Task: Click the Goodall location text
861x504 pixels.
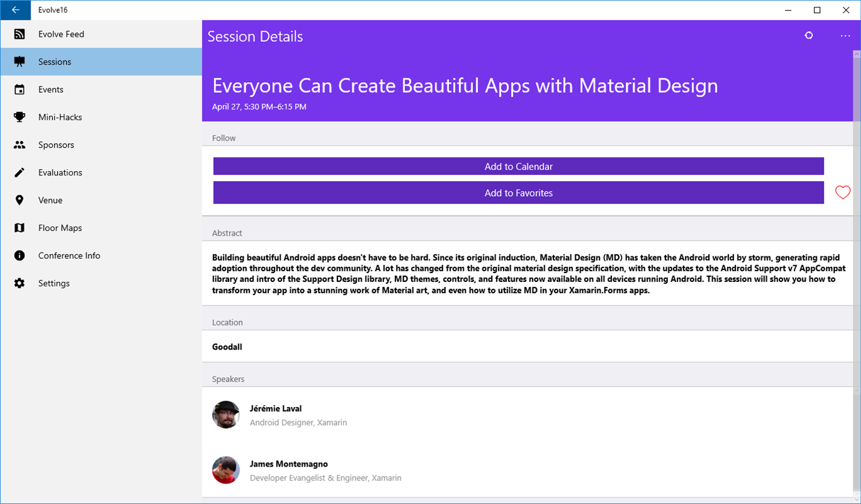Action: tap(227, 347)
